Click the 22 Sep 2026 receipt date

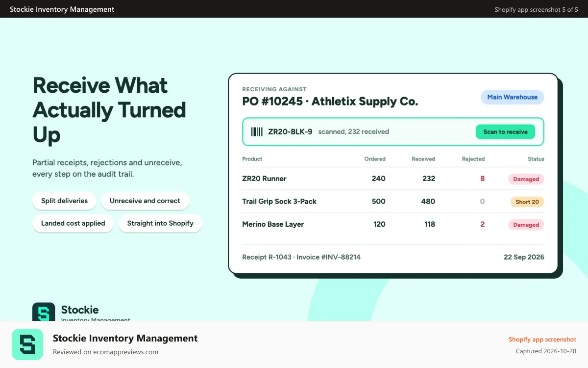524,257
